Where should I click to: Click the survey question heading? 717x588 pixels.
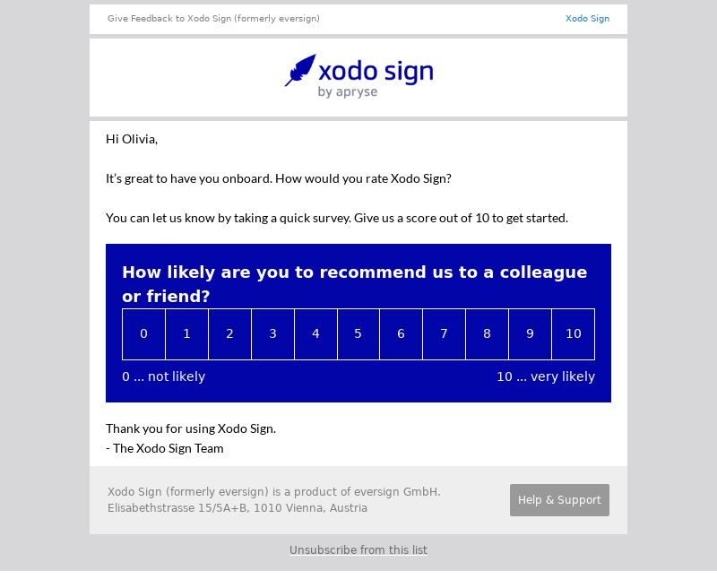point(354,284)
